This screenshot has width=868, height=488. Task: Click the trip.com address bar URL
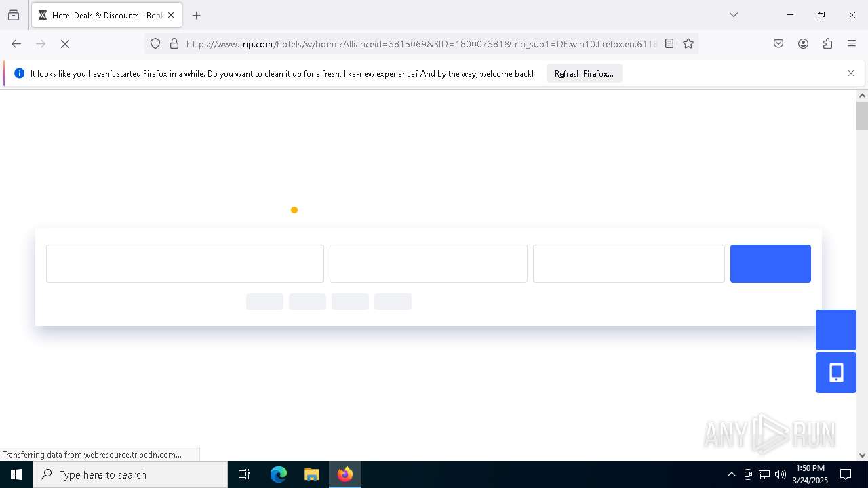[x=420, y=43]
